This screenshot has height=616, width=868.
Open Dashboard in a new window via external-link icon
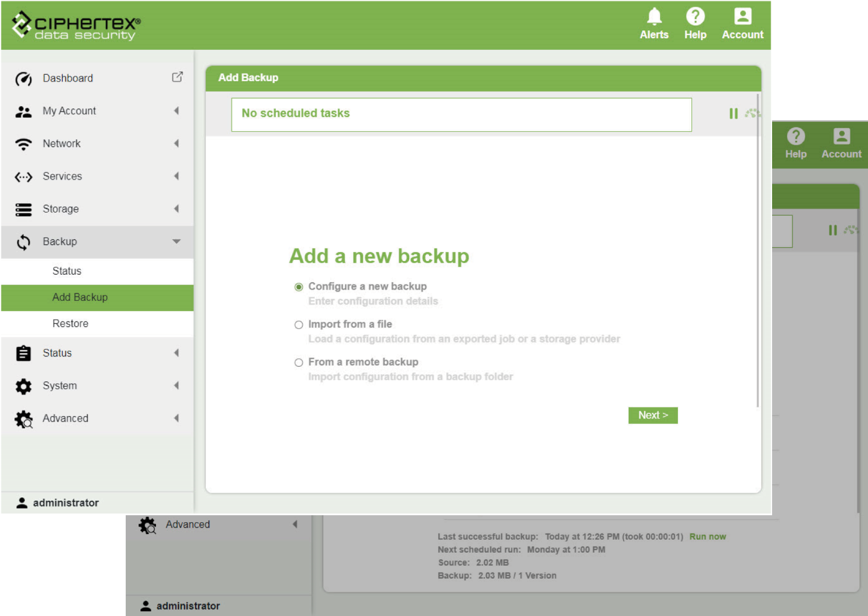coord(177,78)
